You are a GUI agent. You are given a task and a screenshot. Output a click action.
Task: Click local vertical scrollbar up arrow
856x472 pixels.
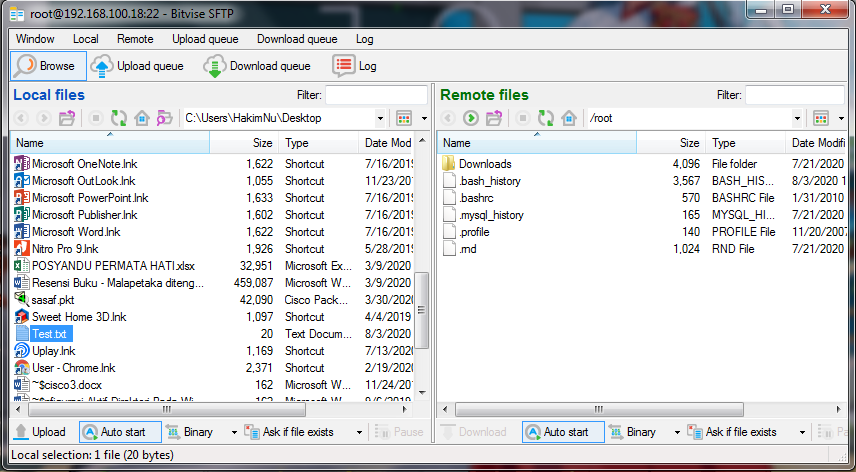point(422,140)
